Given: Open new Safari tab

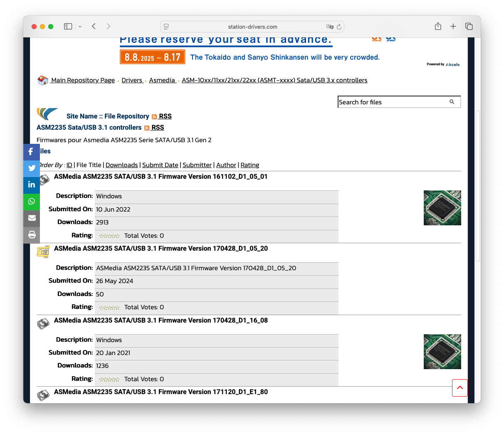Looking at the screenshot, I should click(x=453, y=27).
